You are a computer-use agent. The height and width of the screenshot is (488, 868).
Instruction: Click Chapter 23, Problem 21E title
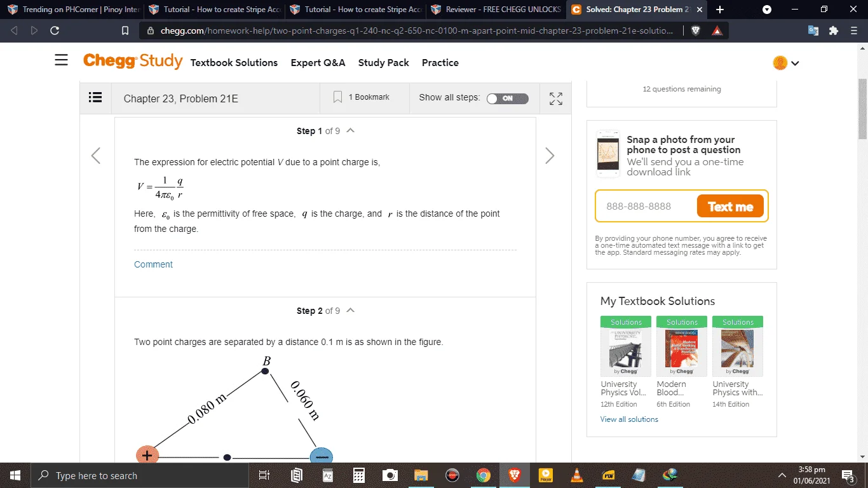[181, 98]
